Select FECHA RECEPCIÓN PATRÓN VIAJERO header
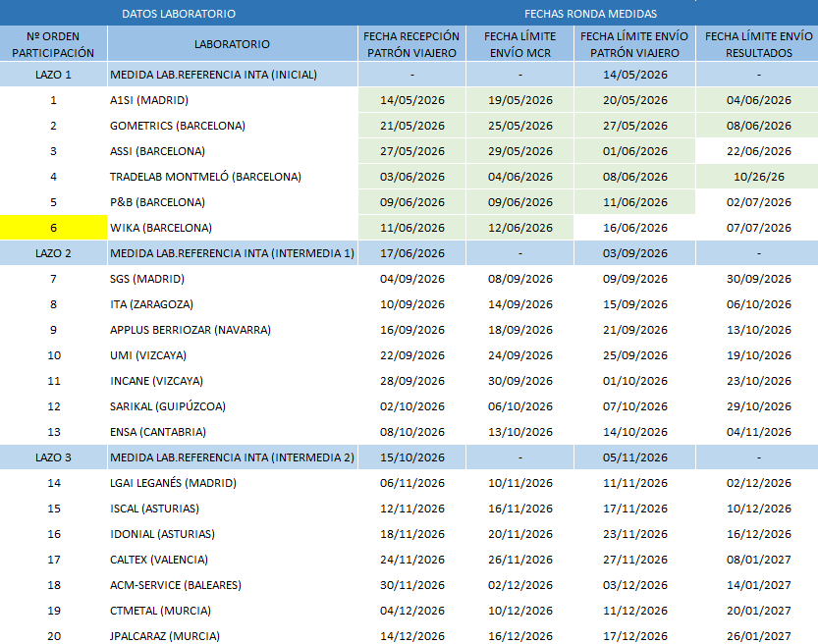This screenshot has height=644, width=818. (x=411, y=44)
